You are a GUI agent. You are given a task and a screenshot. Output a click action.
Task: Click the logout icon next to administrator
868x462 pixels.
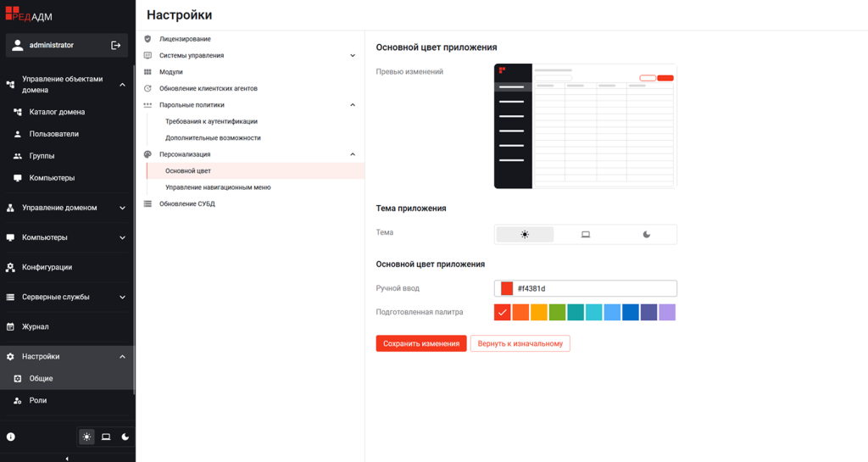[x=116, y=45]
